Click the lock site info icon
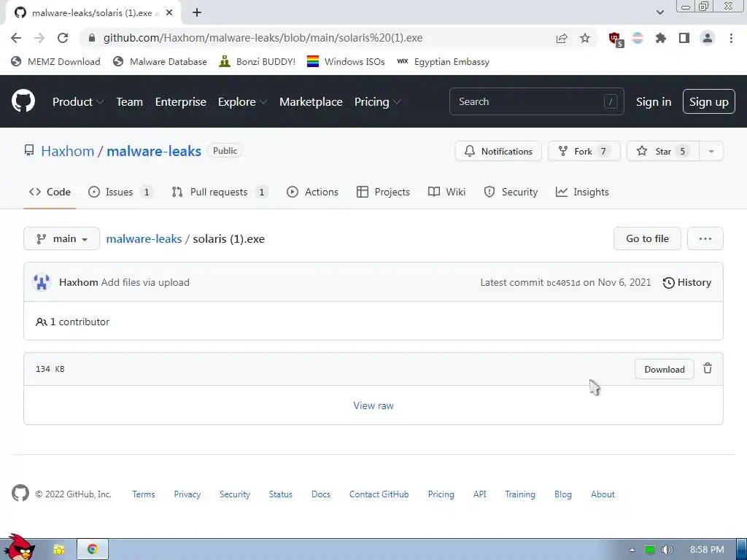747x560 pixels. tap(92, 38)
